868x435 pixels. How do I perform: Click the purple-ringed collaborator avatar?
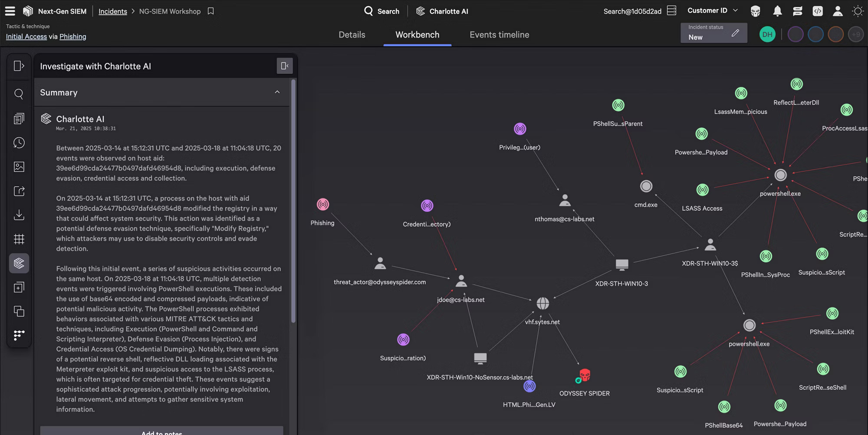pos(795,34)
